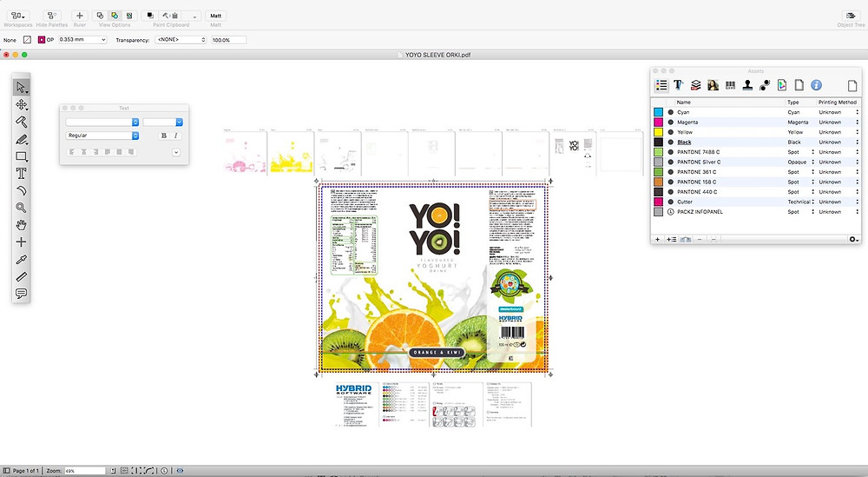Select the hand pan tool

[x=21, y=225]
